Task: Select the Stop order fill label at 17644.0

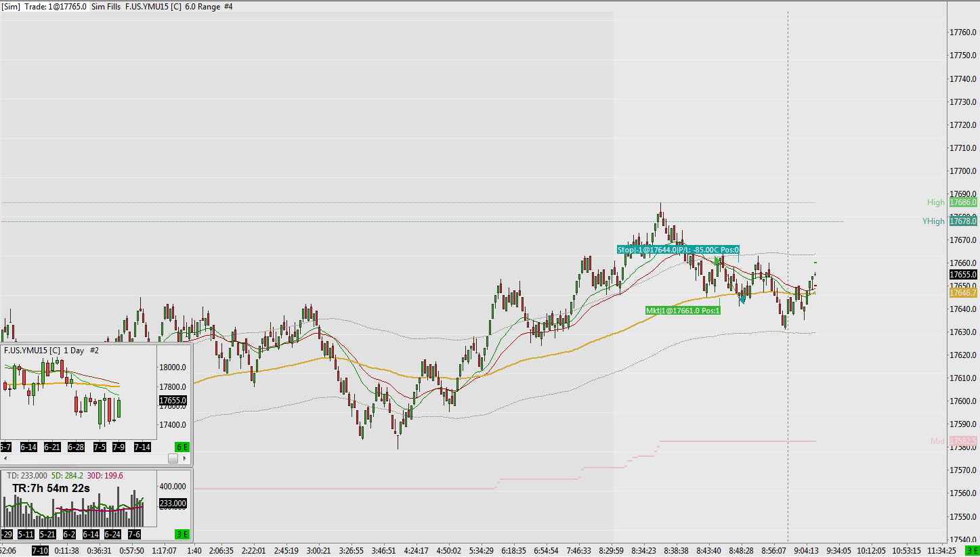Action: 678,250
